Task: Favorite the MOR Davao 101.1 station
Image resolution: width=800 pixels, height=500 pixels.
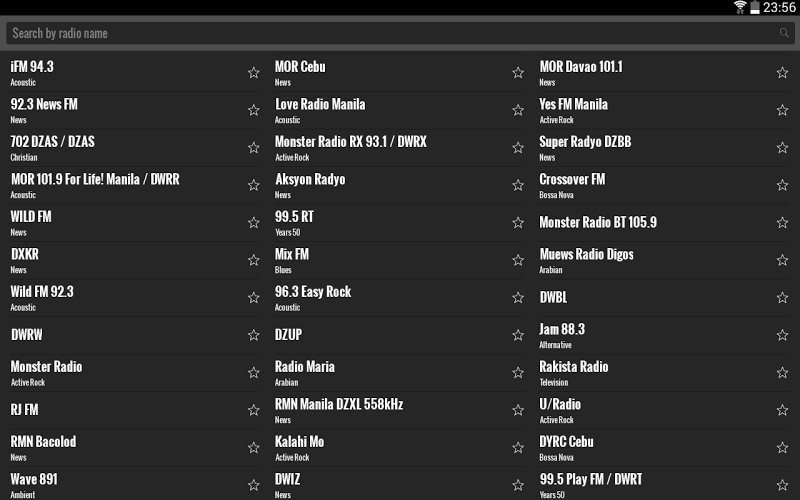Action: click(782, 73)
